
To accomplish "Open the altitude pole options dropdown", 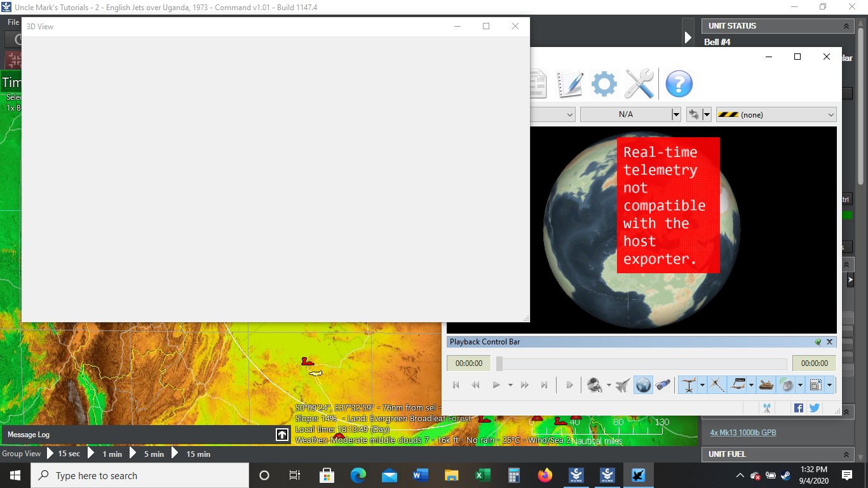I will 702,385.
